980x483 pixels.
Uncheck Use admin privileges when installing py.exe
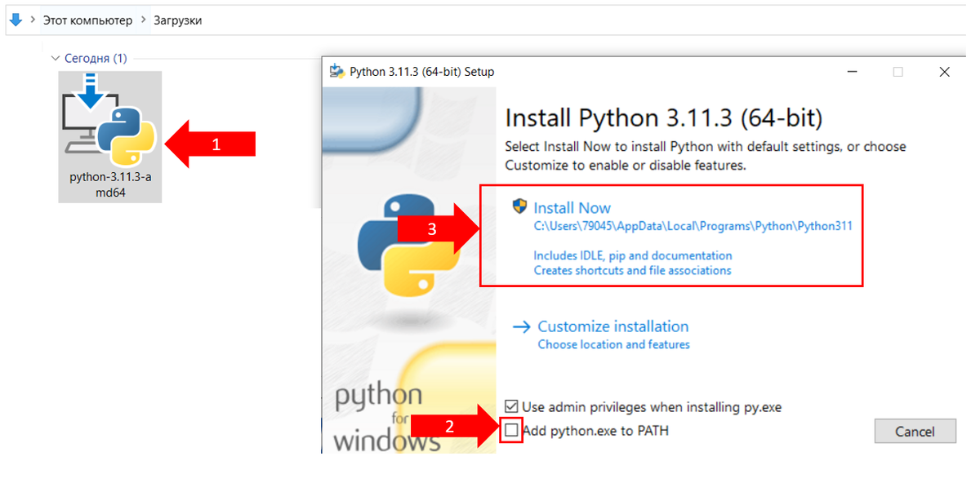(x=511, y=406)
